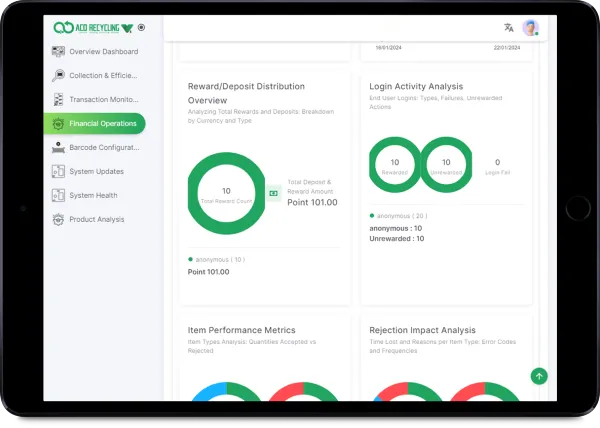
Task: Select the Unrewarded donut ring
Action: click(446, 163)
